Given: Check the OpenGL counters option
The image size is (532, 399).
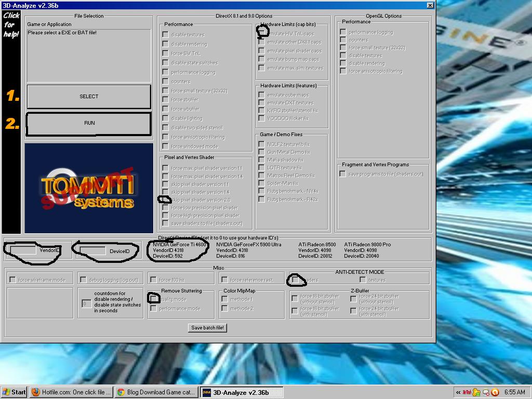Looking at the screenshot, I should point(343,40).
